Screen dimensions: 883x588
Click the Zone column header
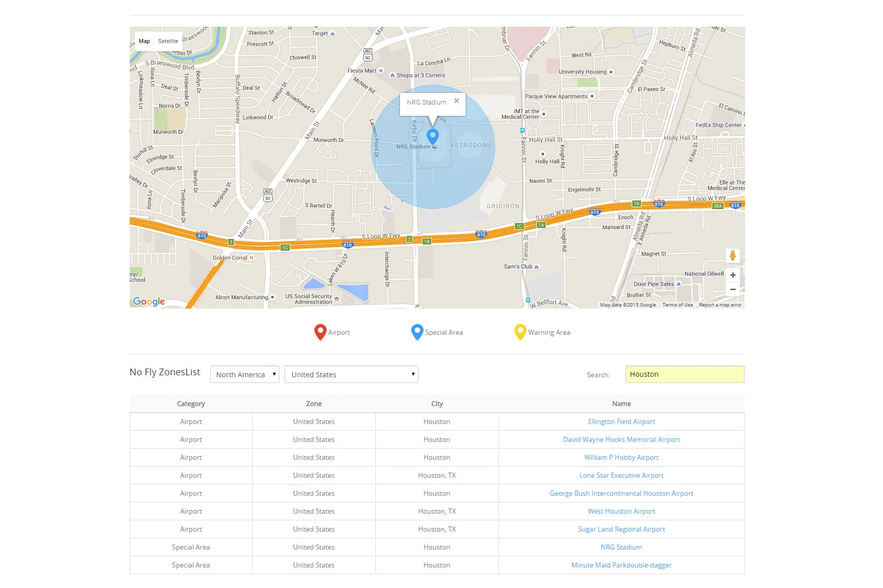click(x=314, y=403)
